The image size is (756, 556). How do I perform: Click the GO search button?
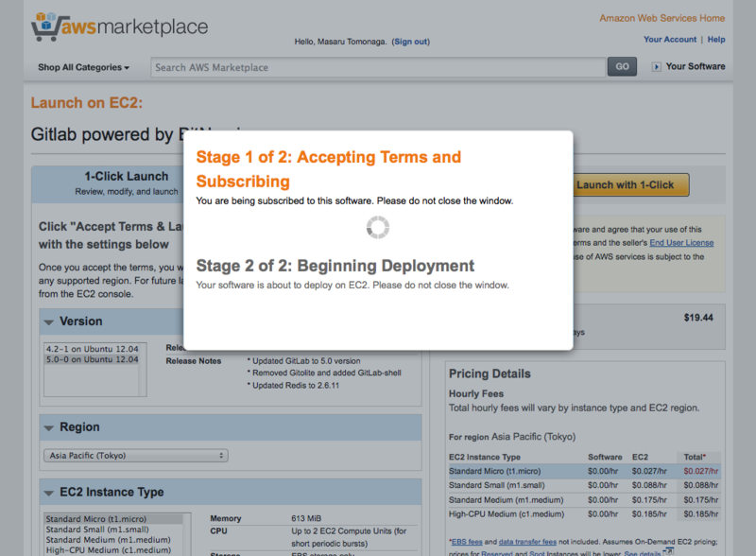coord(622,66)
